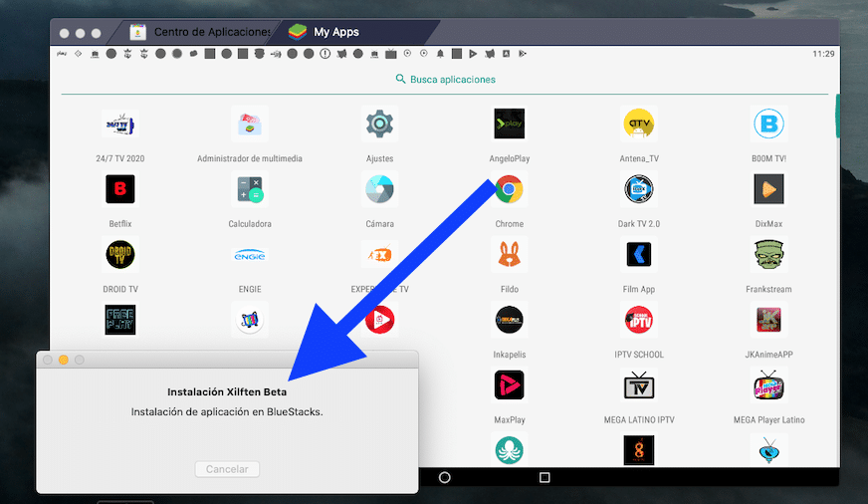Tap the Android recent apps square button

[x=544, y=478]
